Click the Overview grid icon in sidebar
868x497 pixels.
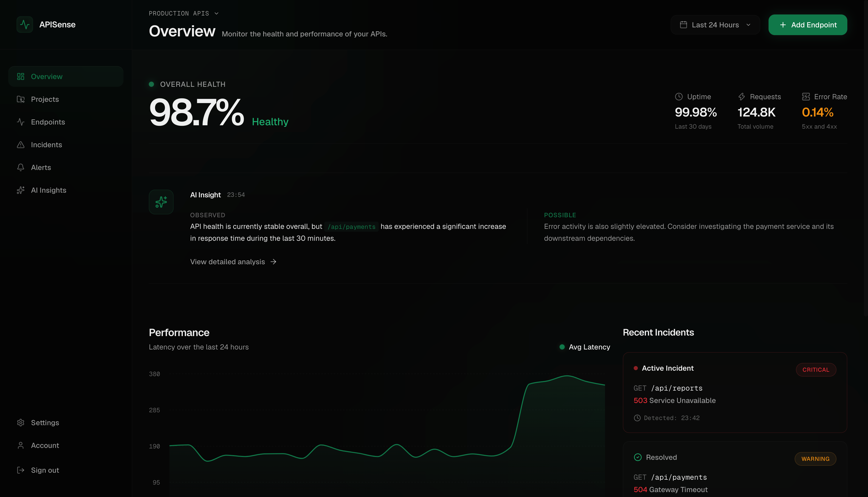click(x=21, y=76)
